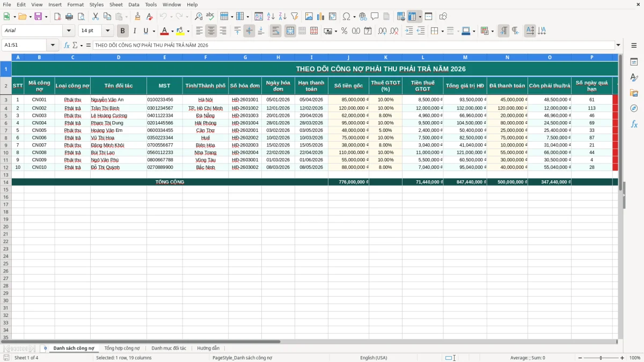Screen dimensions: 644x362
Task: Click the Cut scissors icon
Action: point(96,17)
